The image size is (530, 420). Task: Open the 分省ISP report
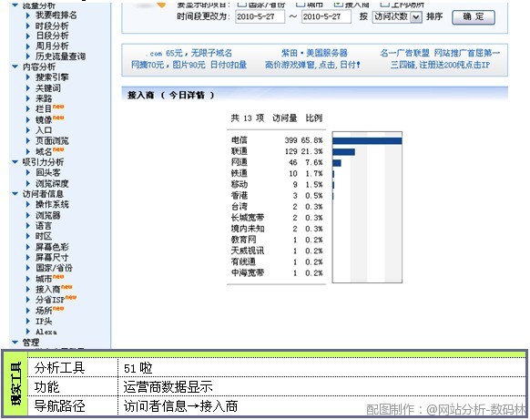click(50, 300)
